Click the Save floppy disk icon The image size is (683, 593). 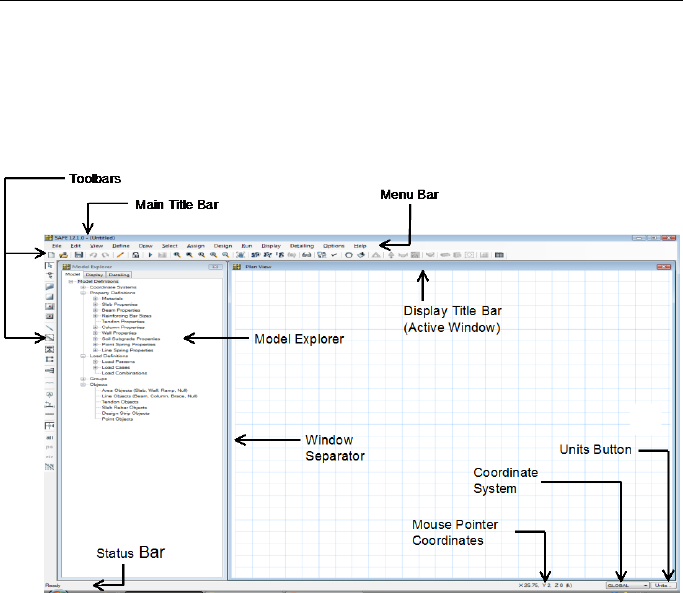pos(78,255)
